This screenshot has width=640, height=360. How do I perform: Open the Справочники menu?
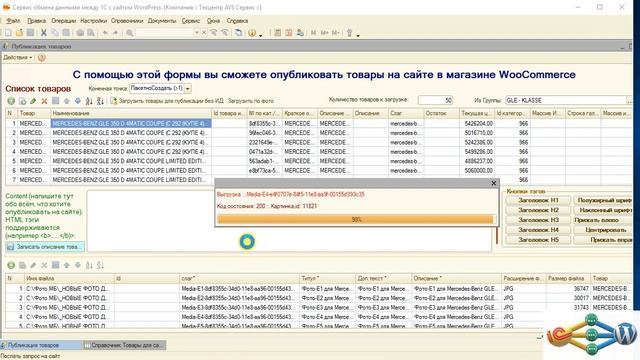coord(127,21)
